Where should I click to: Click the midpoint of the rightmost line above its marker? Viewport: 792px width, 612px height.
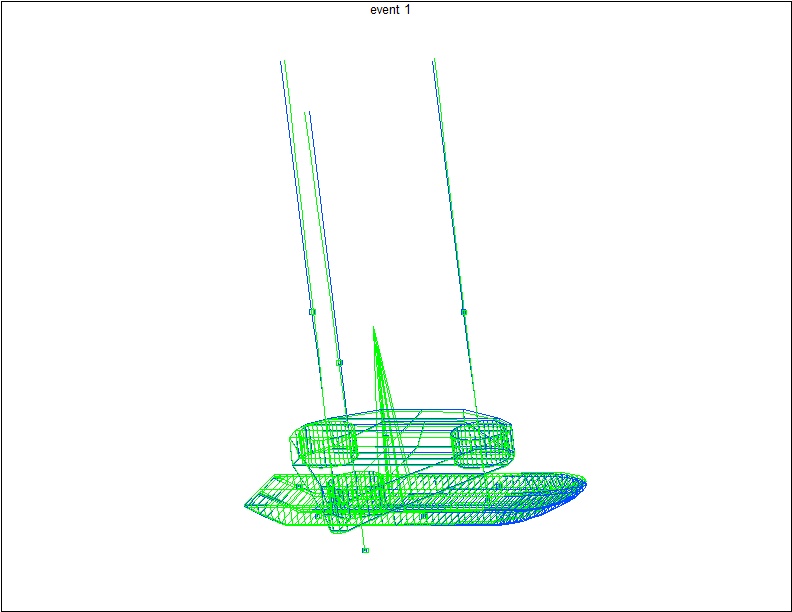449,186
